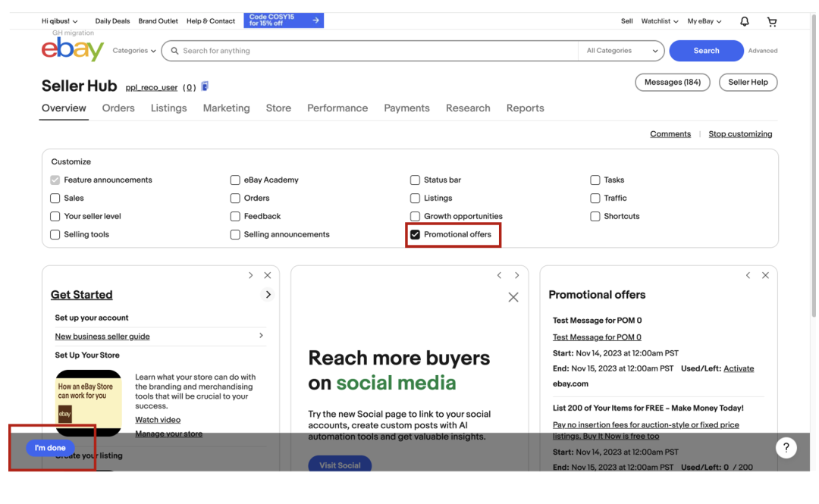The width and height of the screenshot is (819, 504).
Task: Switch to the Orders tab
Action: [118, 108]
